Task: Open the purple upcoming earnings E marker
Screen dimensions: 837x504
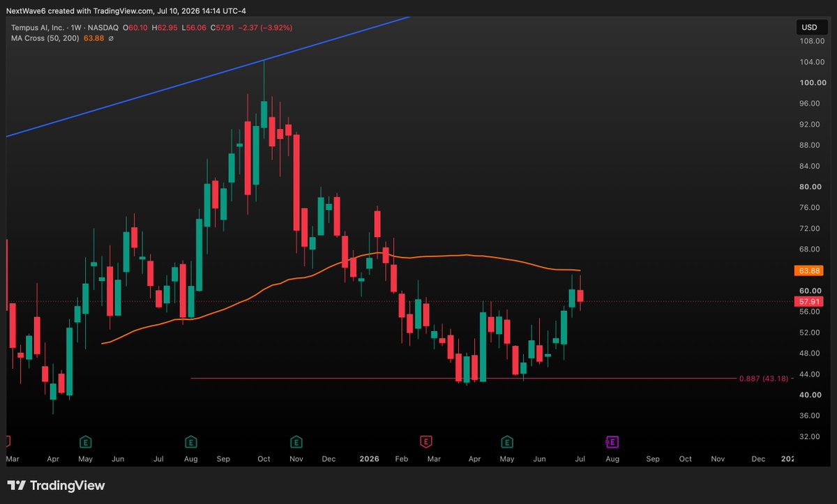Action: tap(612, 441)
